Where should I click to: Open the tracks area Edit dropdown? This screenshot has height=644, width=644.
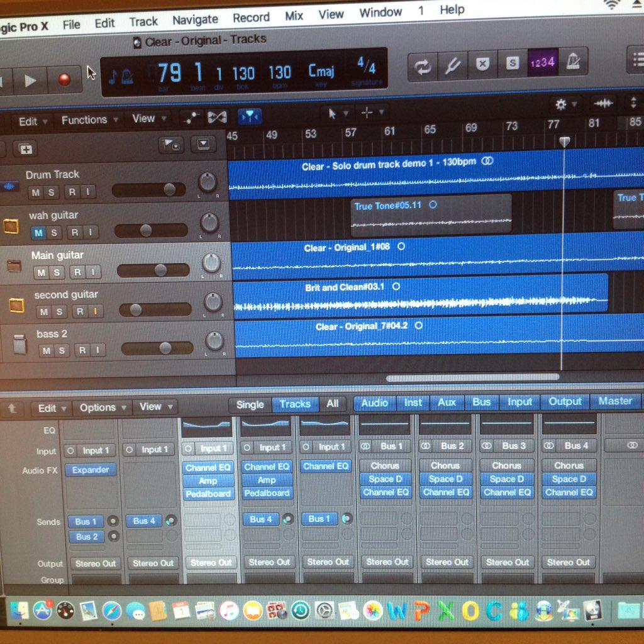(x=33, y=121)
